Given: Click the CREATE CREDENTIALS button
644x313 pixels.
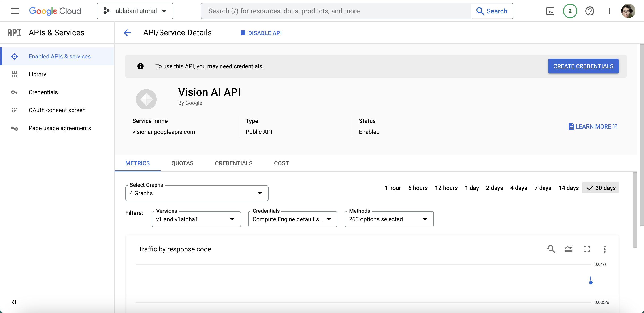Looking at the screenshot, I should 583,66.
